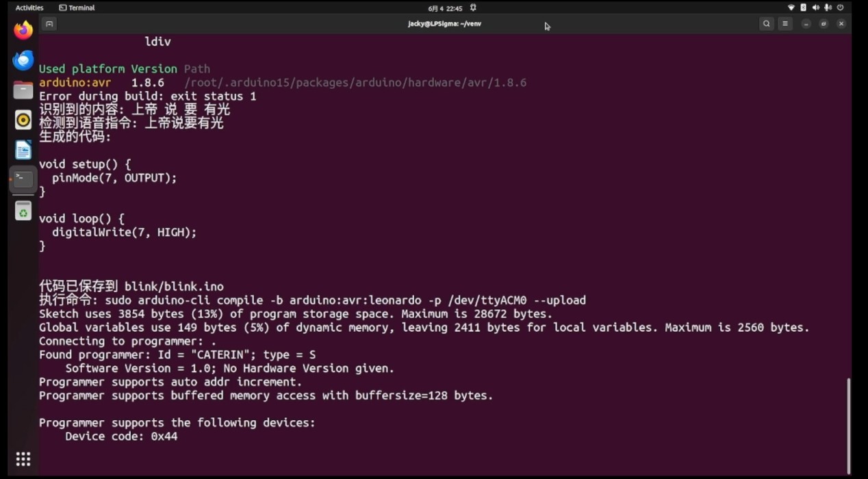Launch Rhythmbox music player from the dock

coord(23,119)
